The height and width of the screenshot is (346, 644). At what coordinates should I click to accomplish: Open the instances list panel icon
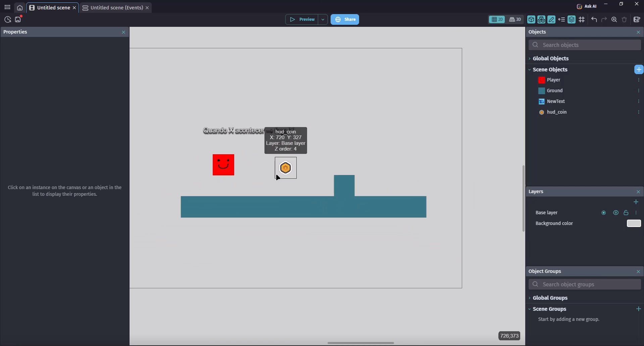(x=562, y=20)
